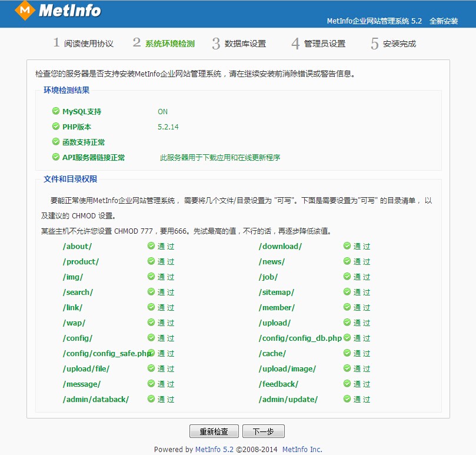Image resolution: width=476 pixels, height=455 pixels.
Task: Click the PHP version value 5.2.14
Action: point(168,127)
